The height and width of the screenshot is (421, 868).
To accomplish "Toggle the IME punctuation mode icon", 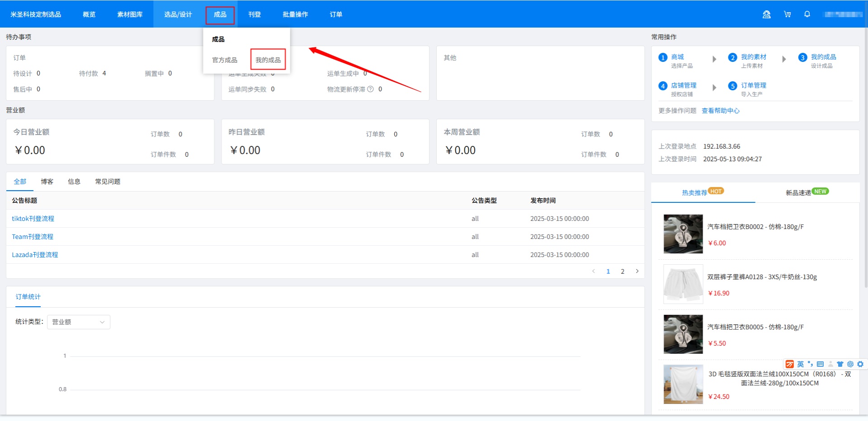I will click(x=810, y=364).
